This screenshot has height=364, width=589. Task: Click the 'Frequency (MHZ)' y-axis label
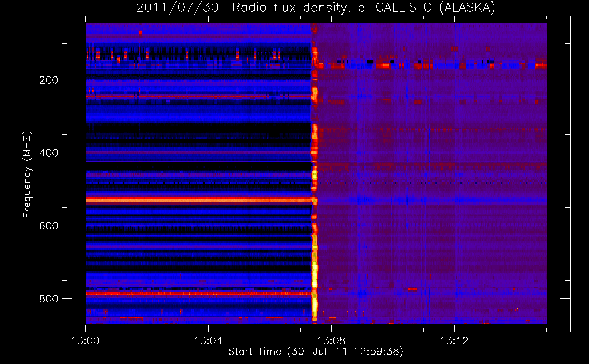click(x=27, y=175)
